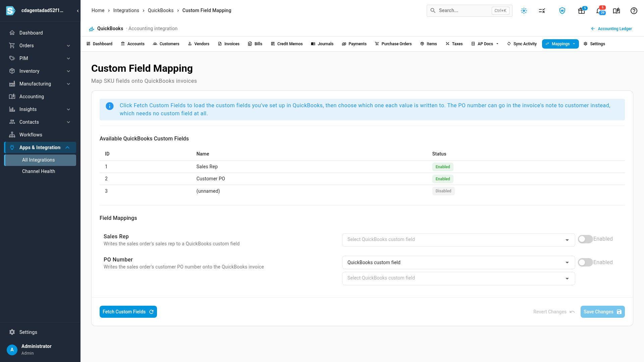Switch to the Credit Memos tab
Image resolution: width=644 pixels, height=362 pixels.
[287, 44]
